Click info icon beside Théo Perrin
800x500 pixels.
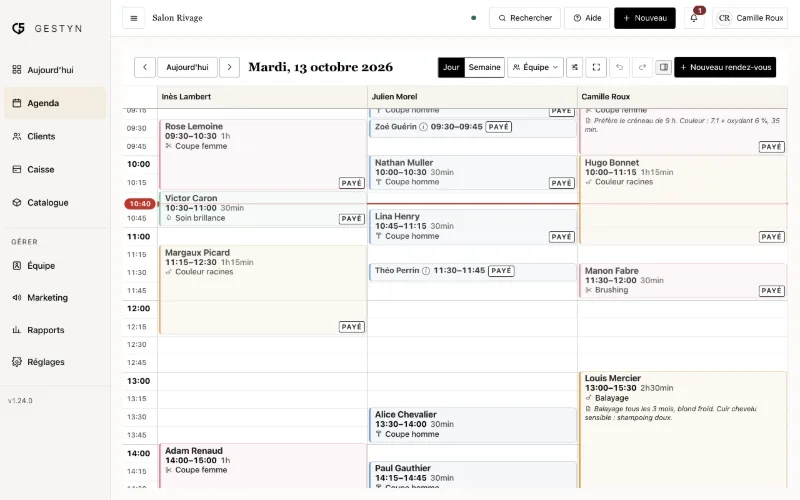click(x=426, y=271)
